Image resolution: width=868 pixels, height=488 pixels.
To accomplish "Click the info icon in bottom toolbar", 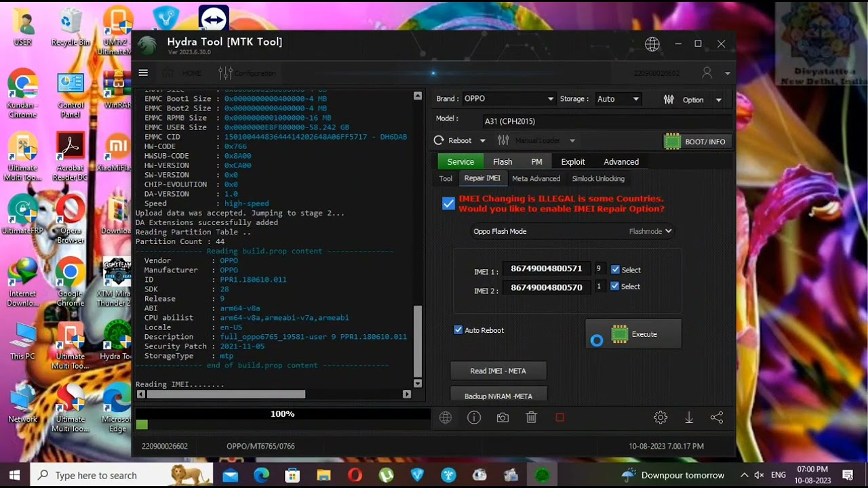I will [474, 418].
